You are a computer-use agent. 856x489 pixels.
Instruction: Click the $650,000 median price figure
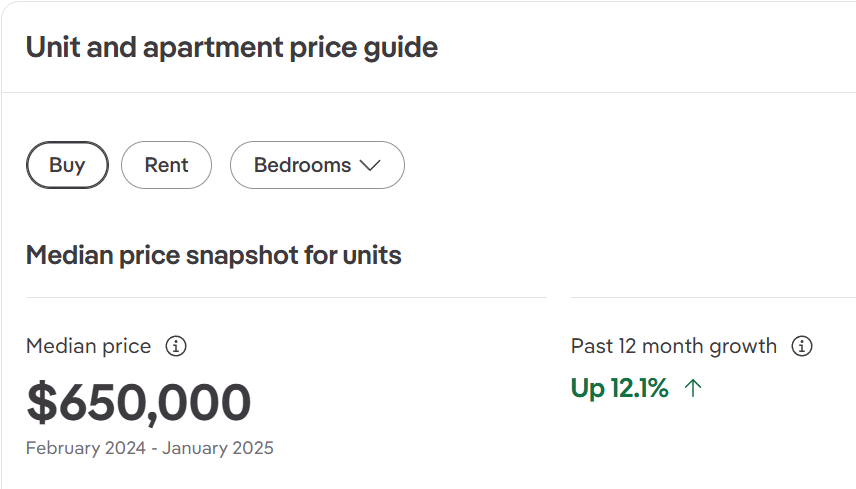click(x=139, y=403)
